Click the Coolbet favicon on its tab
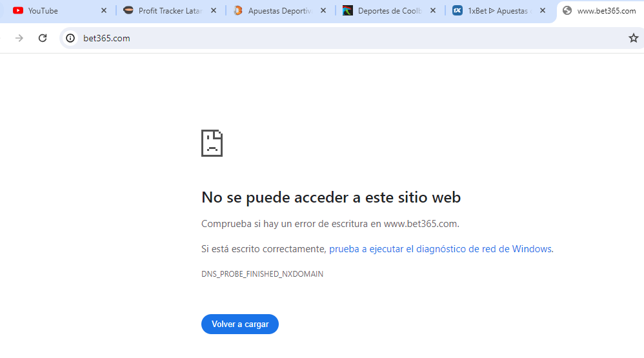The width and height of the screenshot is (644, 358). (x=347, y=11)
